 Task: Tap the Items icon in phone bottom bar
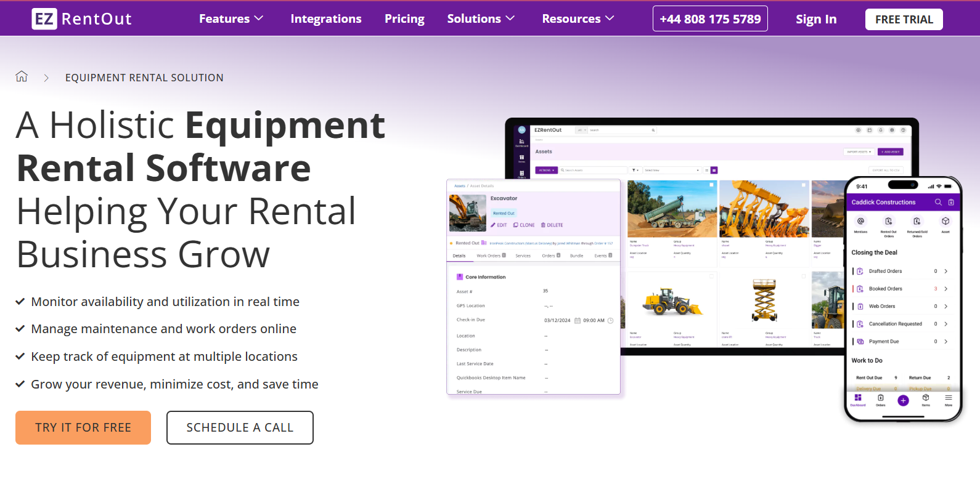click(x=926, y=398)
